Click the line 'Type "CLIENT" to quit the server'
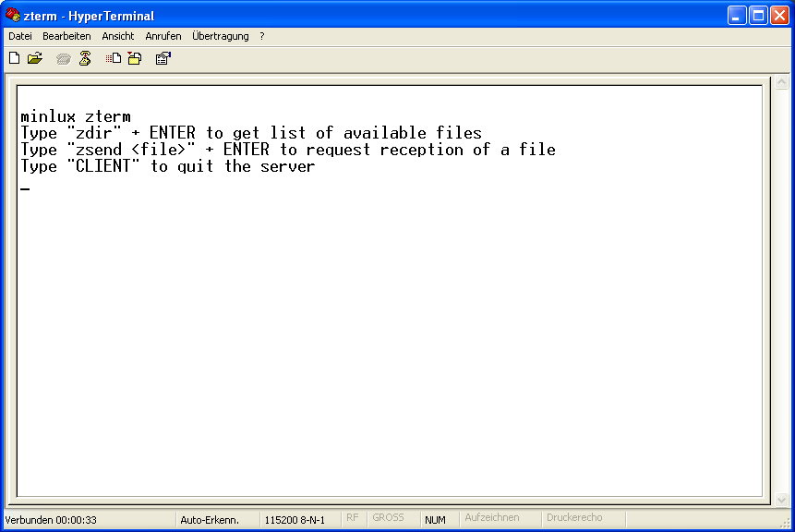This screenshot has width=795, height=532. click(x=168, y=166)
